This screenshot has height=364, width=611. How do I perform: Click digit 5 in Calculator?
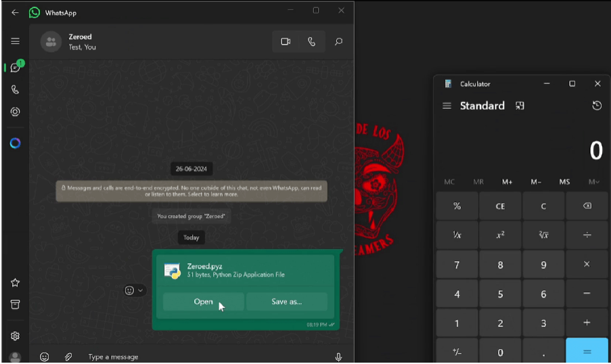click(x=500, y=294)
